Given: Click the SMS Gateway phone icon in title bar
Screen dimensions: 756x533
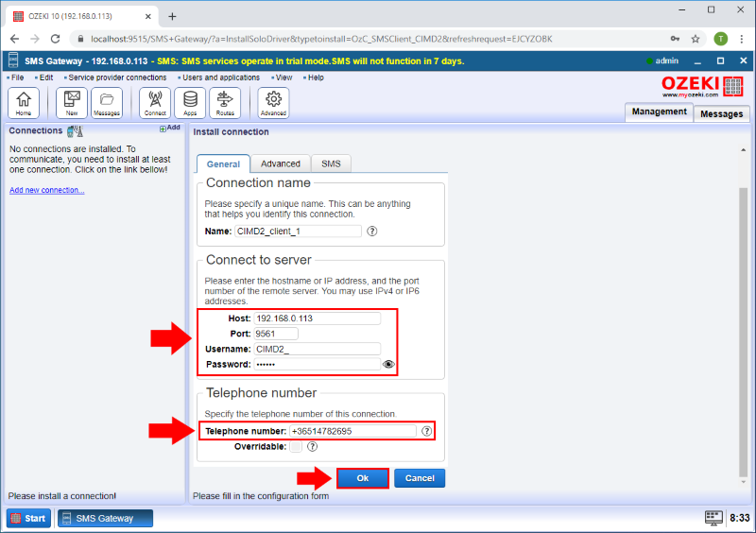Looking at the screenshot, I should point(13,60).
